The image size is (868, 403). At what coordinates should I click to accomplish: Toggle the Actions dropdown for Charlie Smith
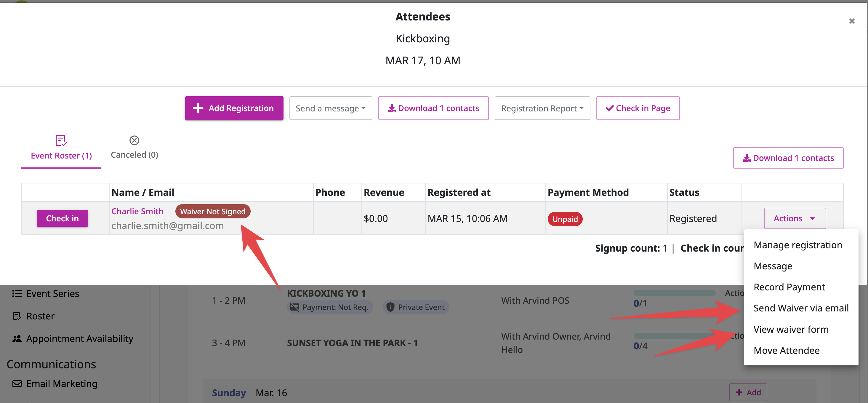point(795,218)
